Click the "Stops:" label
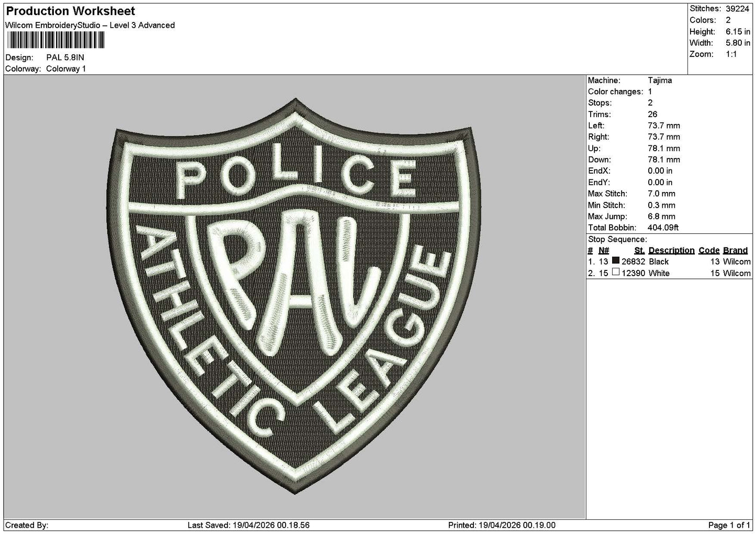The width and height of the screenshot is (756, 534). 600,103
